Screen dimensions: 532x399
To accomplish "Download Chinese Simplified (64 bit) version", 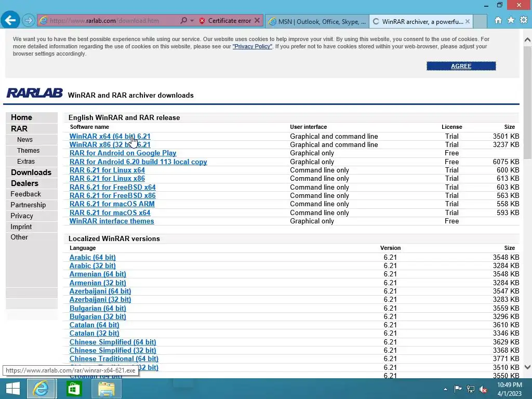I will pos(113,342).
